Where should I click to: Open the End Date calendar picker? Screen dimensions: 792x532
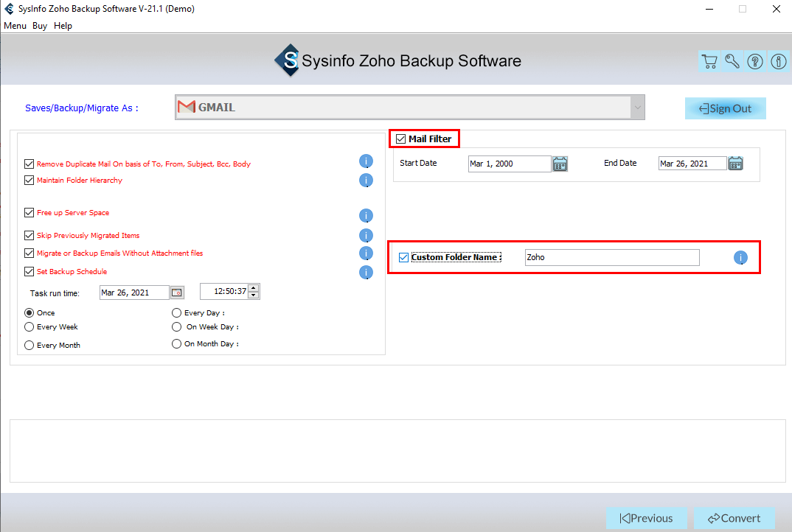pos(735,164)
